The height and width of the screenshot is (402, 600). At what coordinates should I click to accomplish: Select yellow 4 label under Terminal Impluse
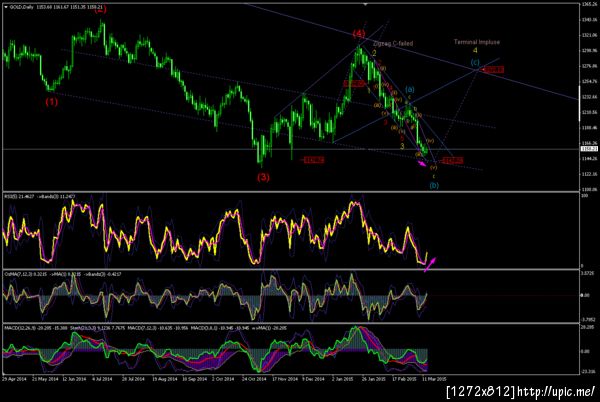coord(475,50)
